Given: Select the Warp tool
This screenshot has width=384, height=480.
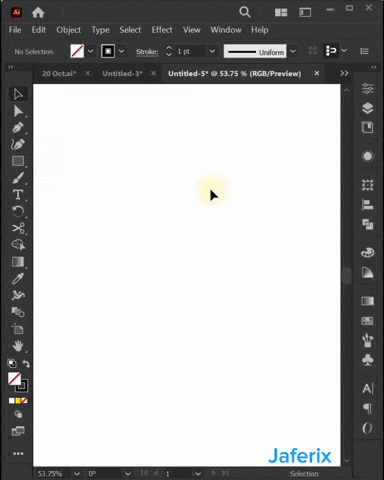Looking at the screenshot, I should [18, 295].
